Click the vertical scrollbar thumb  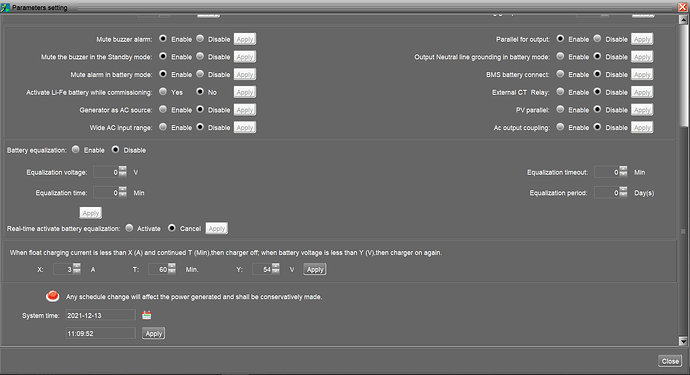click(683, 76)
